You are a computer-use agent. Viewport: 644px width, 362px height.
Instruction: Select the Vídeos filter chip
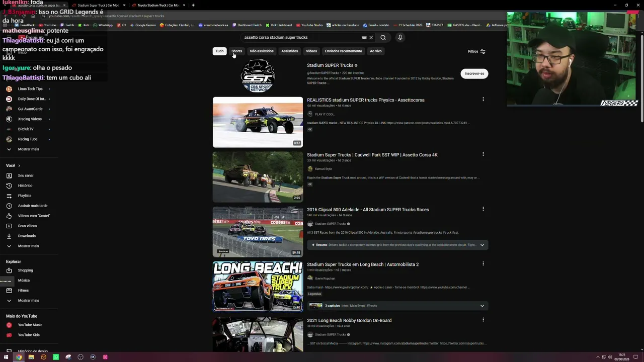[311, 51]
